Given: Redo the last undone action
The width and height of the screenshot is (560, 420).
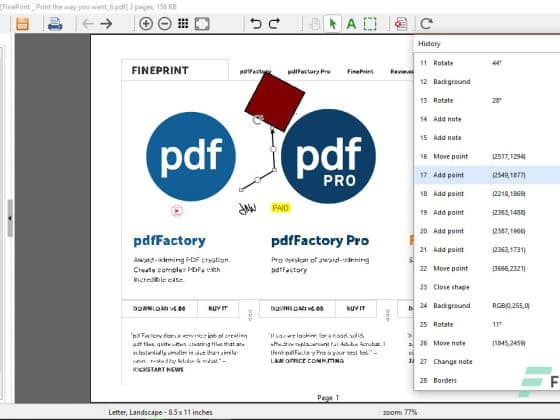Looking at the screenshot, I should [x=274, y=24].
